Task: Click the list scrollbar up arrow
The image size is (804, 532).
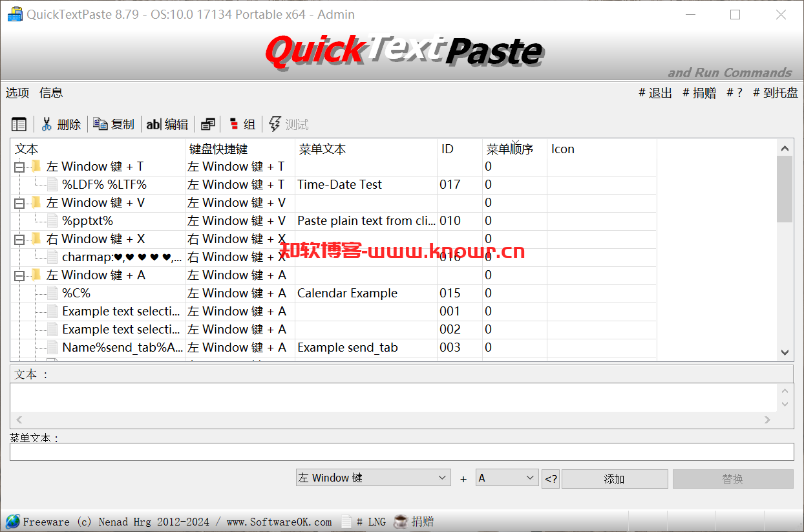Action: click(785, 148)
